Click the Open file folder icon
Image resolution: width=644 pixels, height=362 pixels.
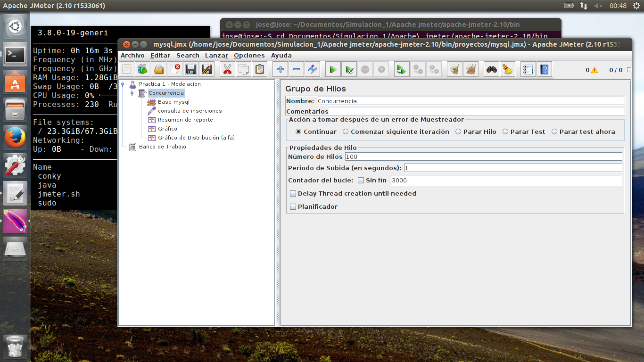point(159,70)
